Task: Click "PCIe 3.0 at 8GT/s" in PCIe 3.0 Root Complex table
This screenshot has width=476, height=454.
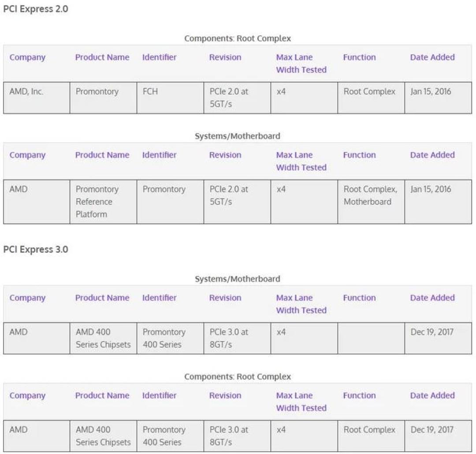Action: (229, 436)
